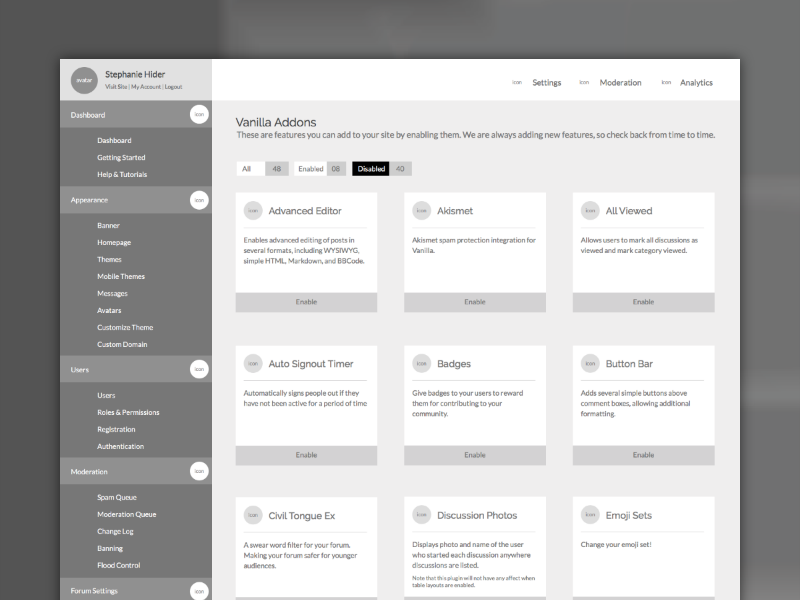This screenshot has height=600, width=800.
Task: Click the Badges addon icon
Action: click(419, 363)
